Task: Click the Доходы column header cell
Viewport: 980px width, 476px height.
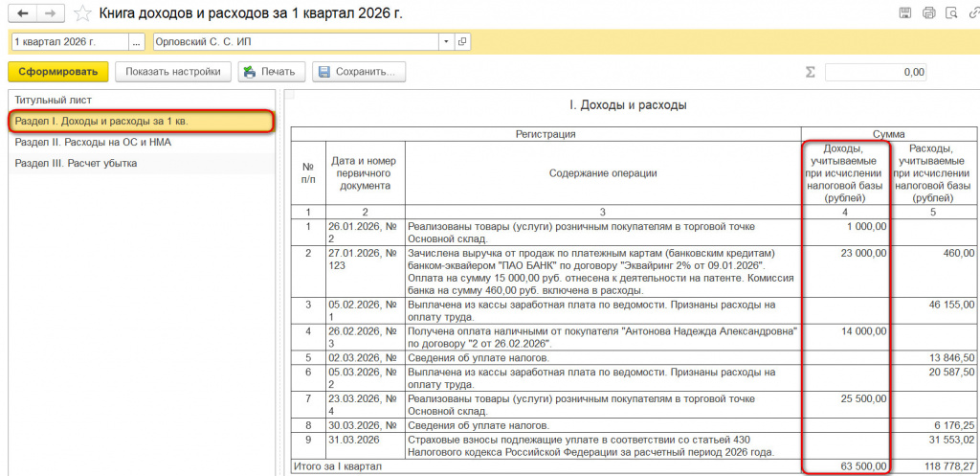Action: pyautogui.click(x=844, y=173)
